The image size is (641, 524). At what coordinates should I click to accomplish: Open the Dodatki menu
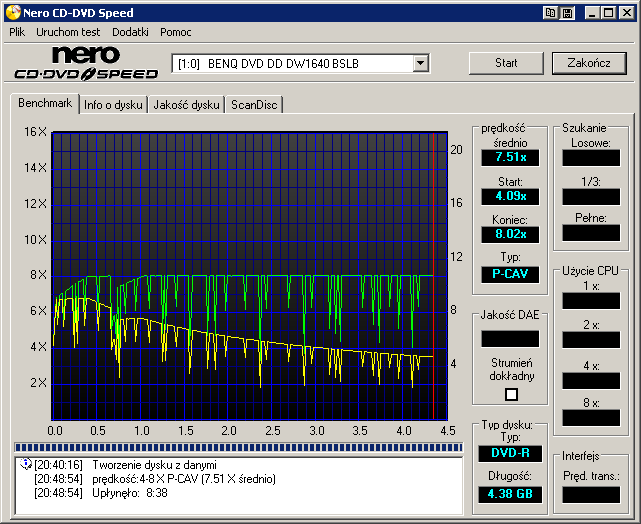pos(130,32)
